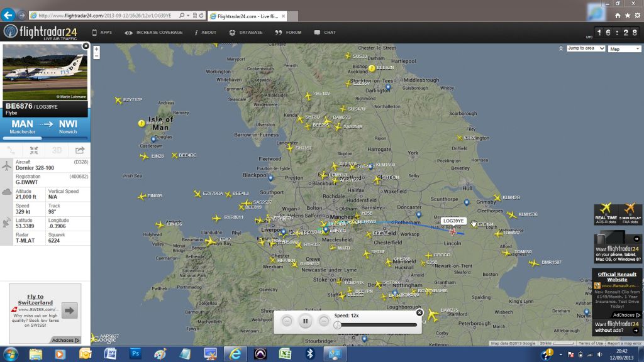Pause the flight playback
This screenshot has width=644, height=362.
305,321
